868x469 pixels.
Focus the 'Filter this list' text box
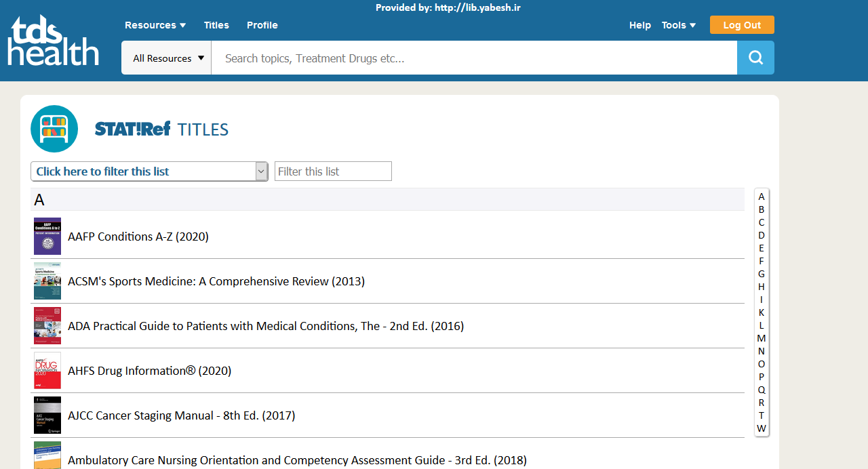[333, 171]
